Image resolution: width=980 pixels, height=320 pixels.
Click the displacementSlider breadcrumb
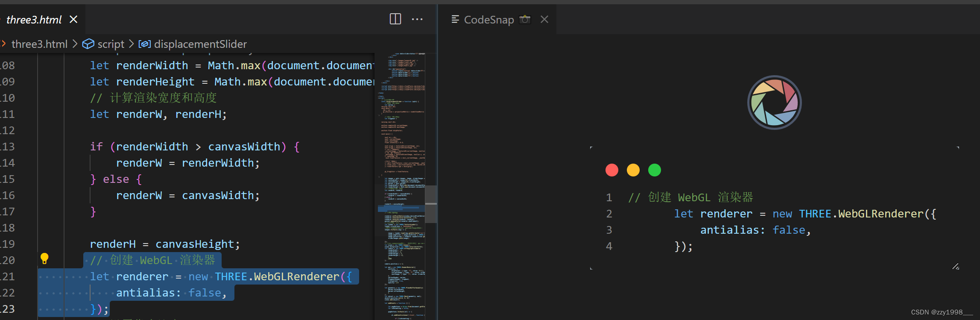tap(200, 44)
